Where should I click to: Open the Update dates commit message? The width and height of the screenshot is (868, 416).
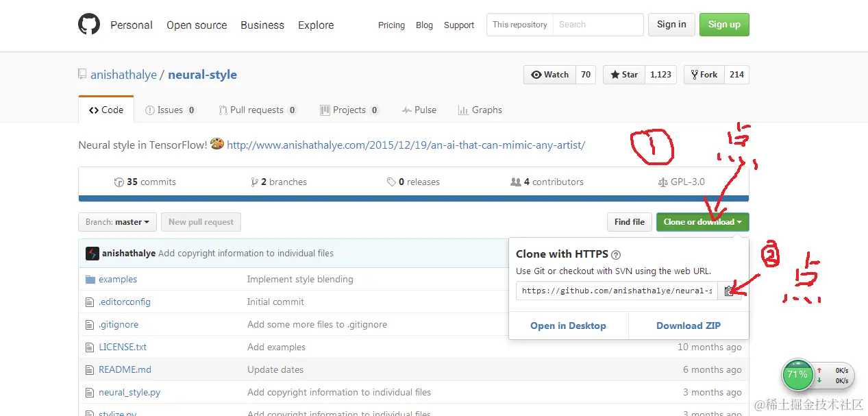[x=275, y=370]
